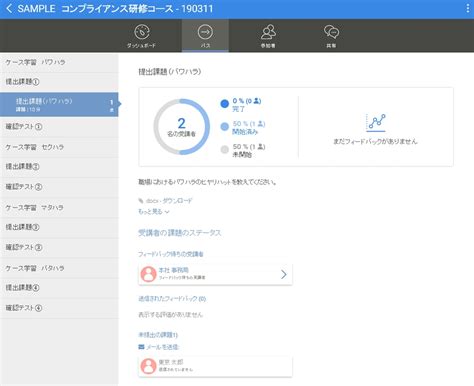
Task: Click the 完了 completed status label
Action: click(239, 109)
